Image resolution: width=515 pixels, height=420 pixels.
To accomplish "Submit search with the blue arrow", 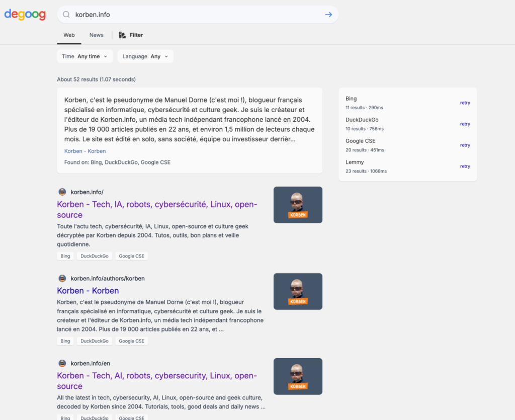I will tap(328, 15).
